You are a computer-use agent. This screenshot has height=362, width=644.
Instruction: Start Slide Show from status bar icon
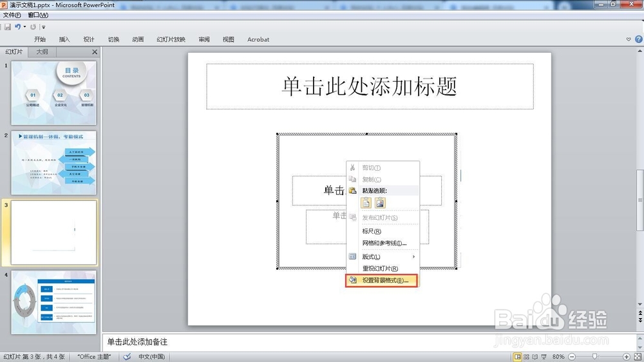544,357
